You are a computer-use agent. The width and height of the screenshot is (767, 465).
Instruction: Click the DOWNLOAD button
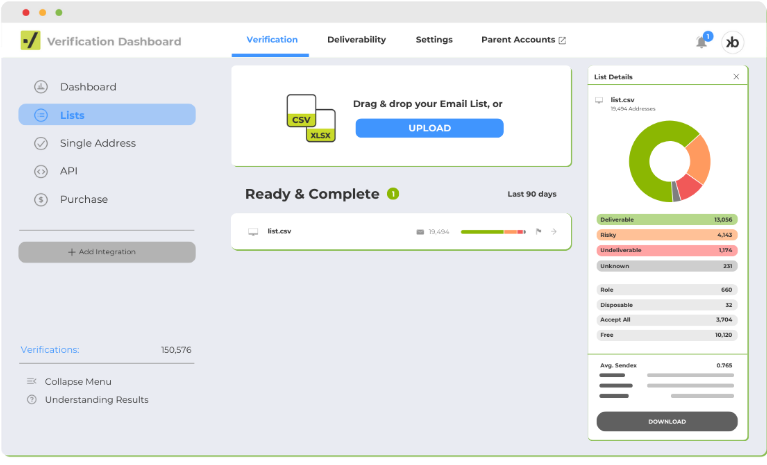pos(667,421)
